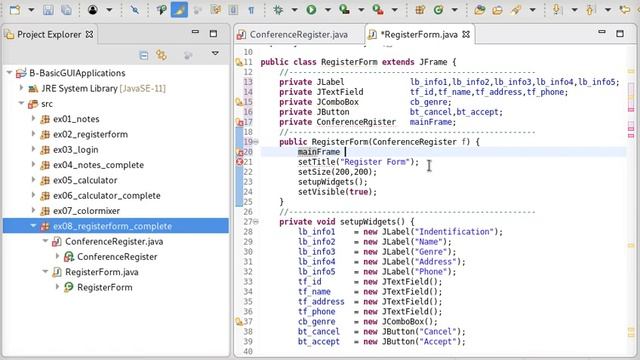Screen dimensions: 640x360
Task: Select the Project Explorer view tab
Action: pos(49,35)
